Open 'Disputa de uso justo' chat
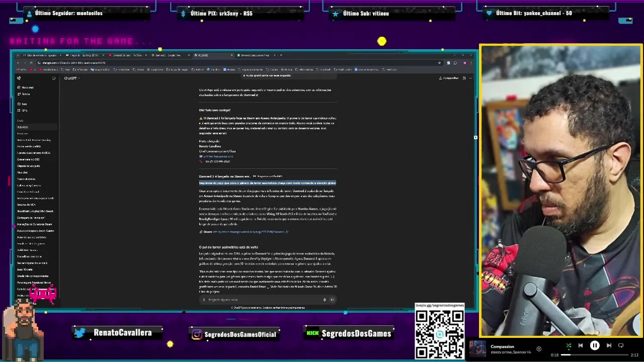Viewport: 644px width, 362px height. [28, 166]
